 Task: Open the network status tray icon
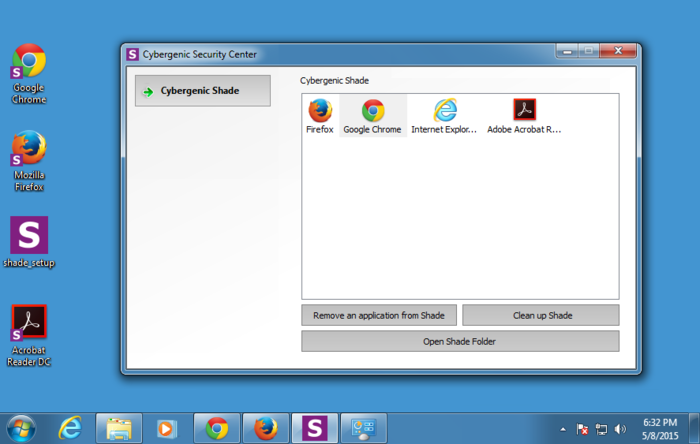pos(601,429)
